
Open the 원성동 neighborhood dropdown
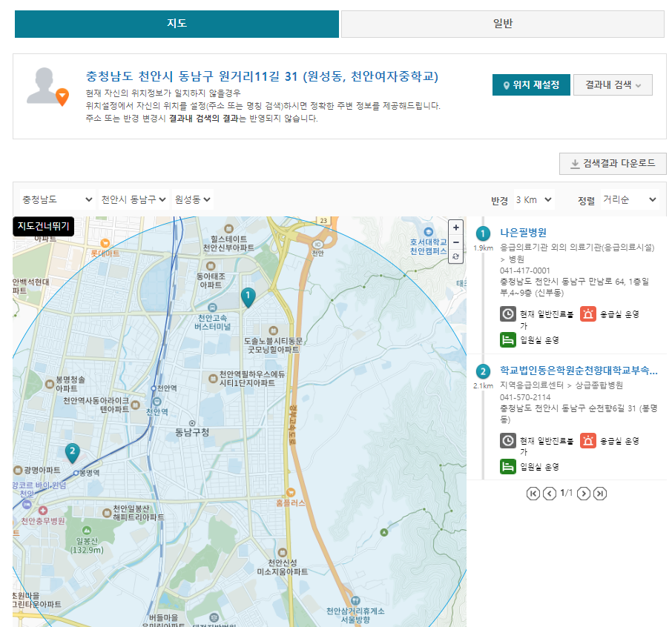click(x=192, y=199)
